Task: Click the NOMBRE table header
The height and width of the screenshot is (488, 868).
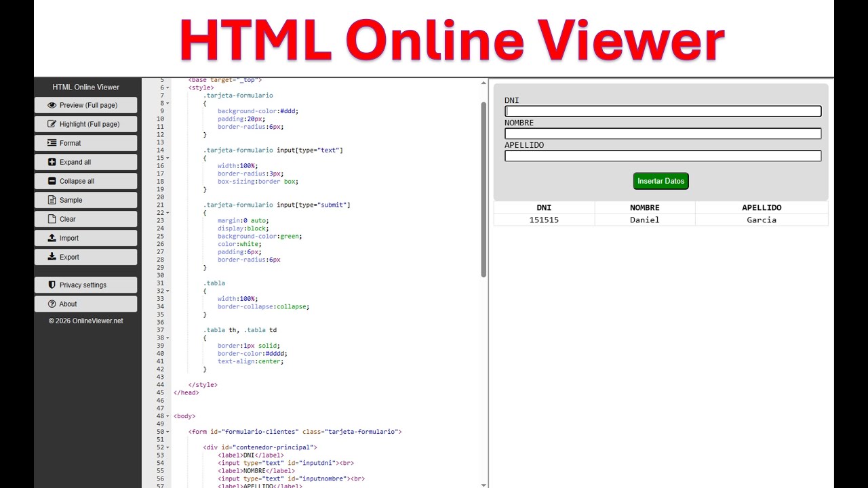Action: [645, 207]
